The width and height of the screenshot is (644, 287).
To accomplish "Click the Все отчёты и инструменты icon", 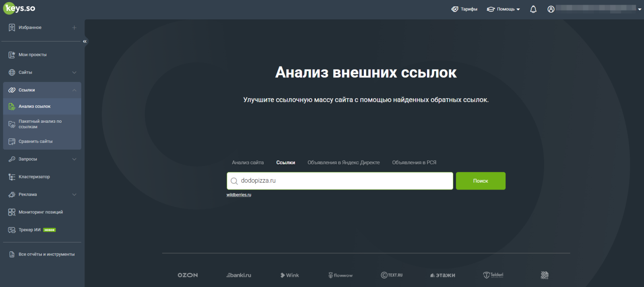I will [12, 254].
